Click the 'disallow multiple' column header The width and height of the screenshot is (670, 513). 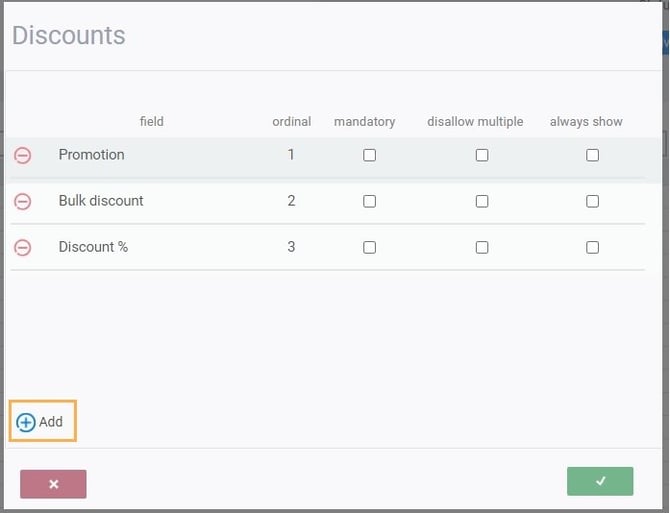tap(475, 122)
